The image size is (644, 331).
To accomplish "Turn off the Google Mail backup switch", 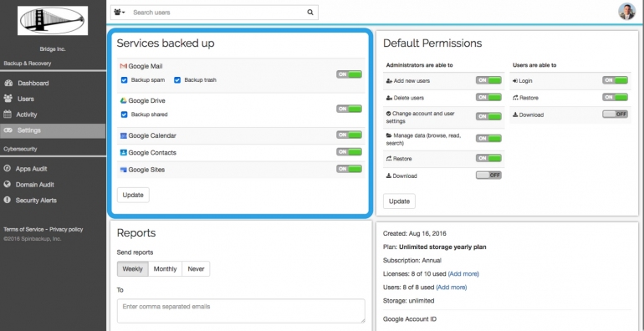I will pos(349,74).
